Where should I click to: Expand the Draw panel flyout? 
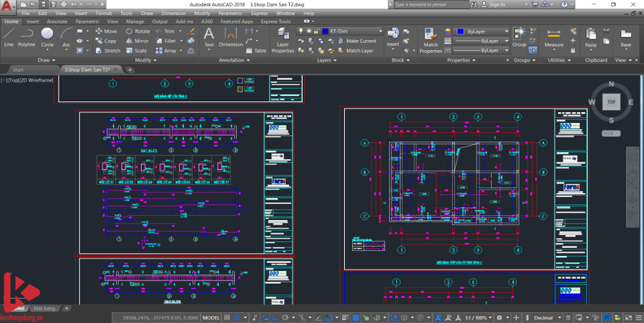[48, 60]
